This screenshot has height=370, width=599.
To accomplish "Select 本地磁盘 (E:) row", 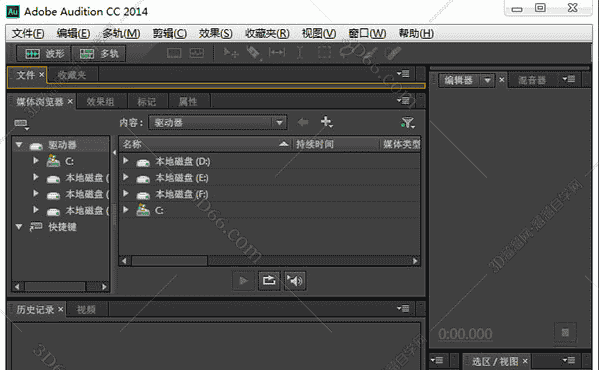I will click(x=270, y=178).
